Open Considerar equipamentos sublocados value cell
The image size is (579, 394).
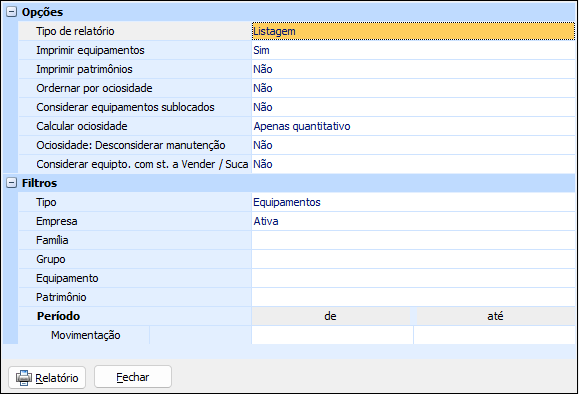point(413,107)
